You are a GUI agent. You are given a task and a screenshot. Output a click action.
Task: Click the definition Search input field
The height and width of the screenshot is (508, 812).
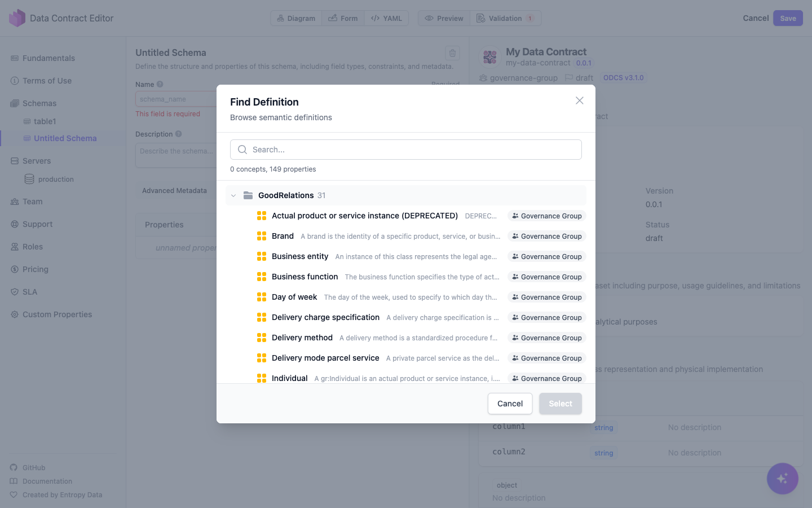(406, 149)
